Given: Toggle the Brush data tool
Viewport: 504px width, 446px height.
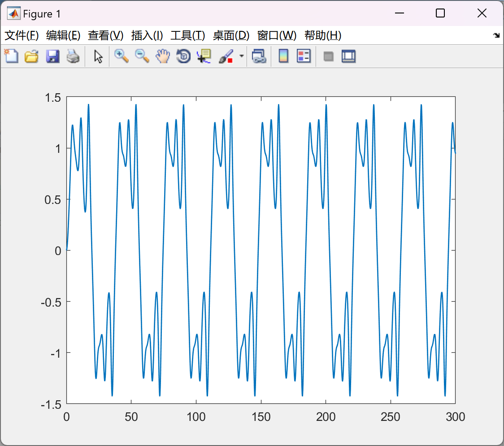Looking at the screenshot, I should point(226,56).
